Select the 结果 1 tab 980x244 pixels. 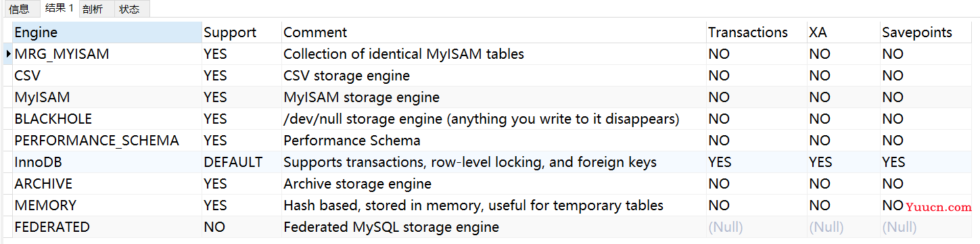(59, 8)
